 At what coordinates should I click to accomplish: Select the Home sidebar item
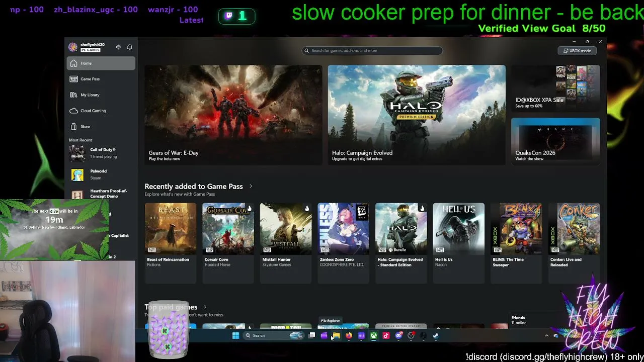coord(101,63)
